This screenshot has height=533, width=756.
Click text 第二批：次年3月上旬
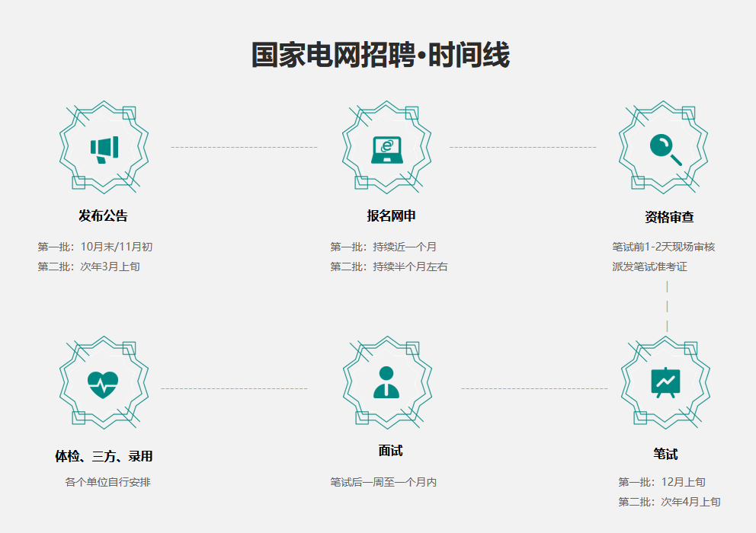pos(88,266)
